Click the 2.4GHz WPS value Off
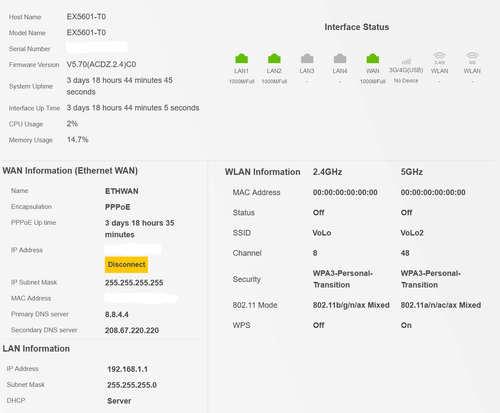The width and height of the screenshot is (500, 413). point(318,326)
